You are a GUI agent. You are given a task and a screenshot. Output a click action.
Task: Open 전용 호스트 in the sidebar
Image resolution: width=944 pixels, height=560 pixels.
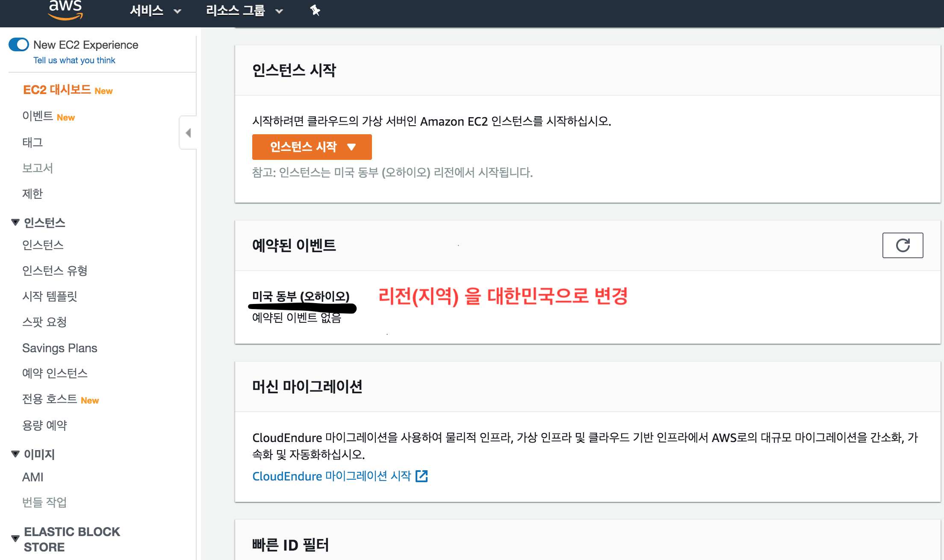50,399
